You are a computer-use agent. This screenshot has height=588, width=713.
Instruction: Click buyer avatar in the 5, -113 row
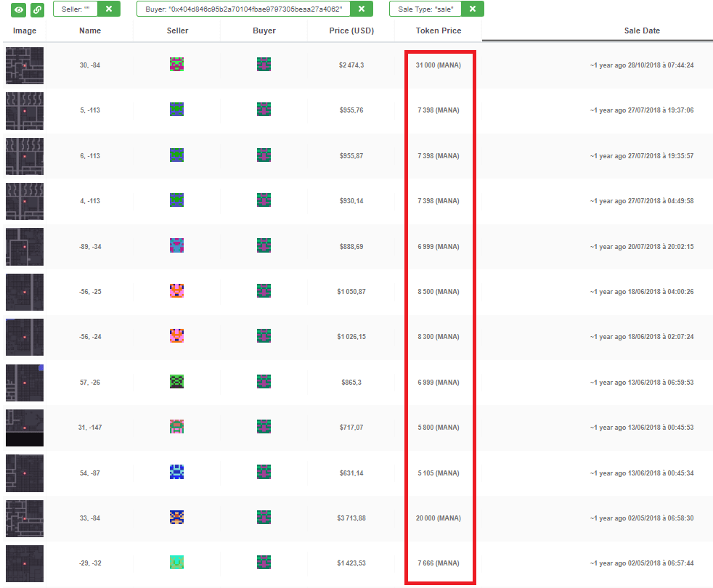click(264, 110)
